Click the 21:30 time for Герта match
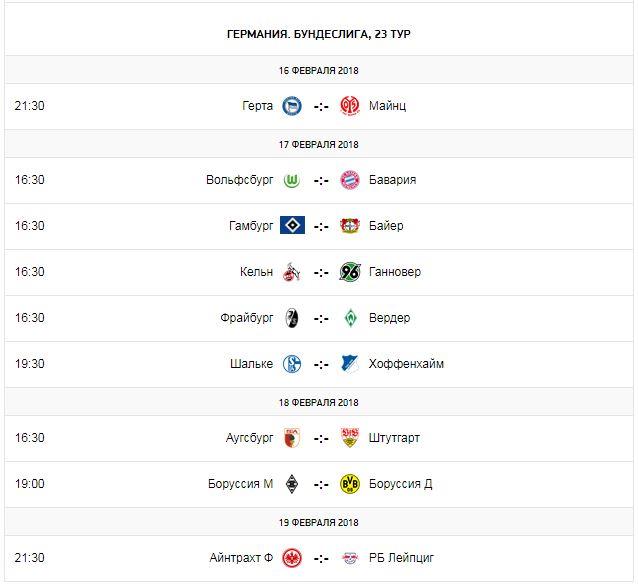The width and height of the screenshot is (638, 586). [30, 106]
